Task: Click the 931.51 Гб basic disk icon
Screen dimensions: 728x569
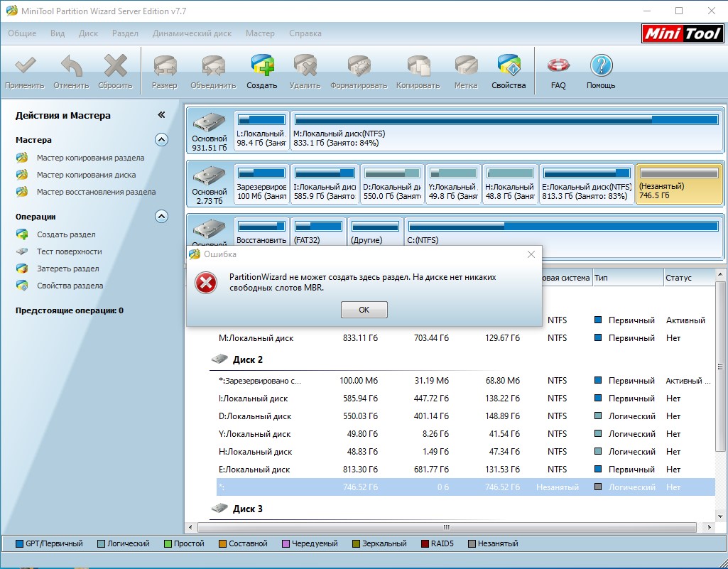Action: click(210, 122)
